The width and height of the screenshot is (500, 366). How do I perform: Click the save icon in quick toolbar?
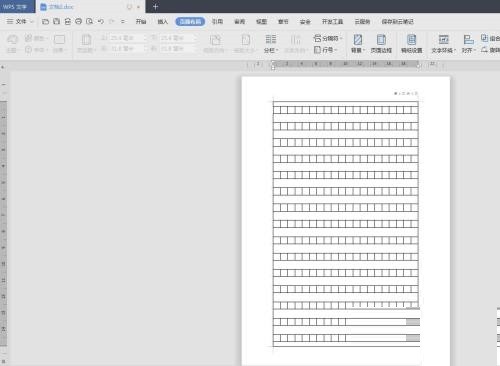56,21
